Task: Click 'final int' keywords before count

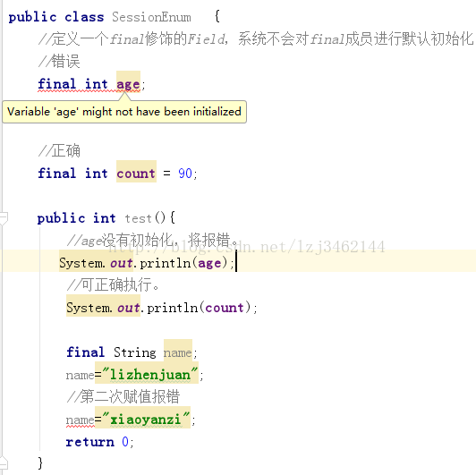Action: (72, 174)
